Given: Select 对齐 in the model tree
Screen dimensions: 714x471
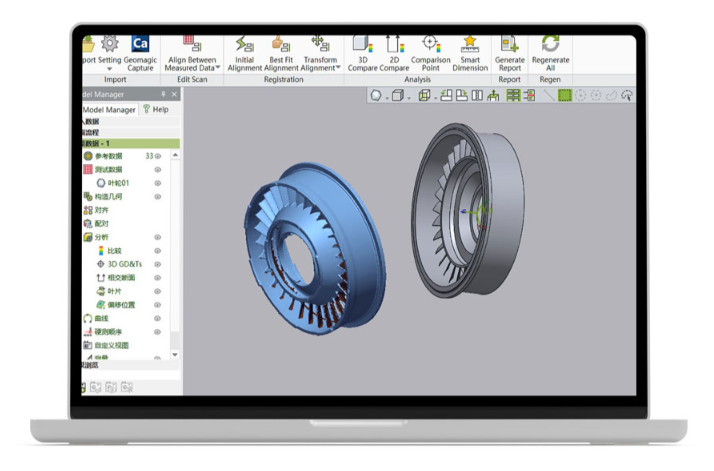Looking at the screenshot, I should coord(96,210).
